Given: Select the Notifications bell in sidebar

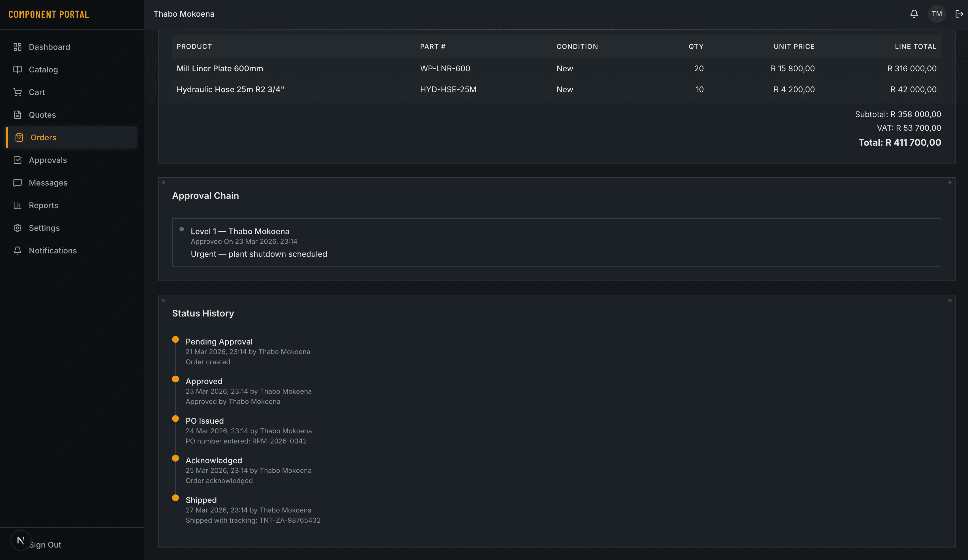Looking at the screenshot, I should click(x=18, y=251).
